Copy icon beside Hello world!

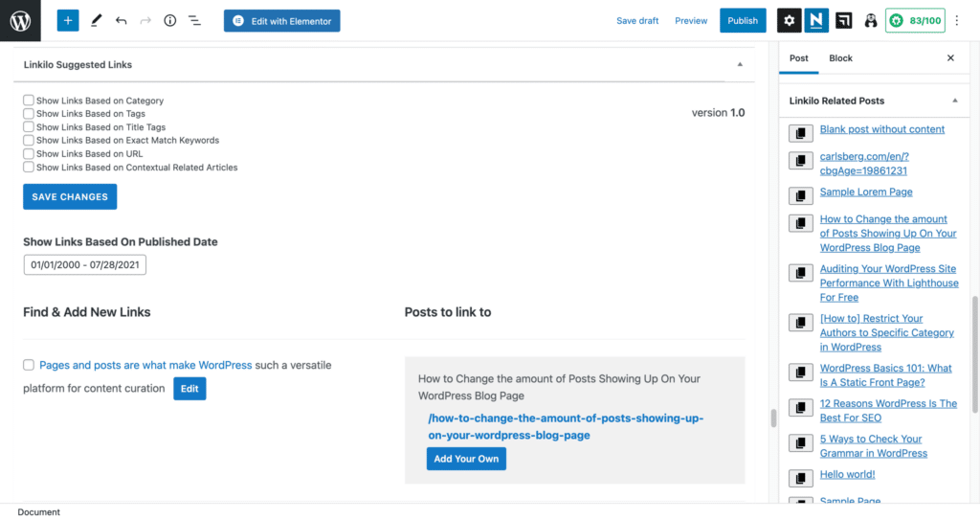click(x=801, y=478)
